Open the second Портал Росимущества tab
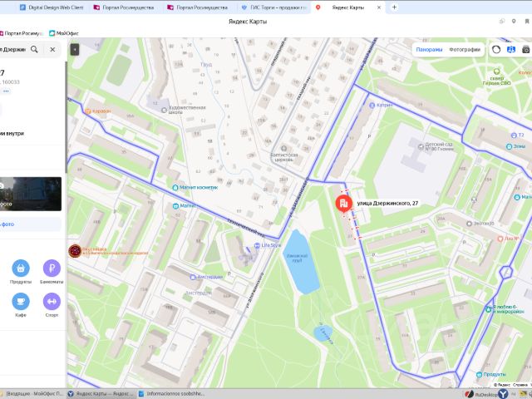Viewport: 532px width, 399px height. click(198, 7)
